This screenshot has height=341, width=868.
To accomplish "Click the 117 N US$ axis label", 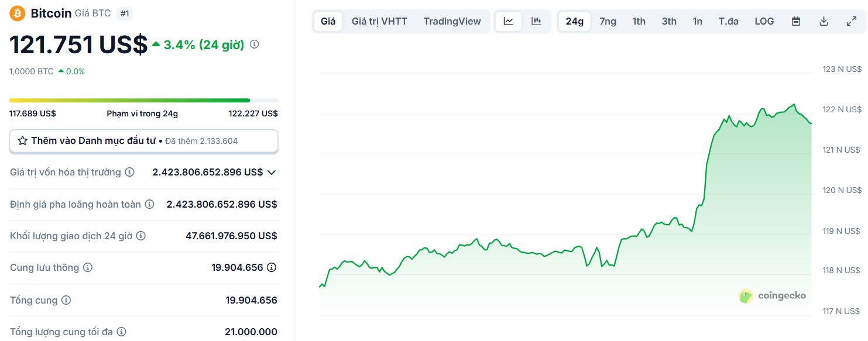I will [x=842, y=311].
